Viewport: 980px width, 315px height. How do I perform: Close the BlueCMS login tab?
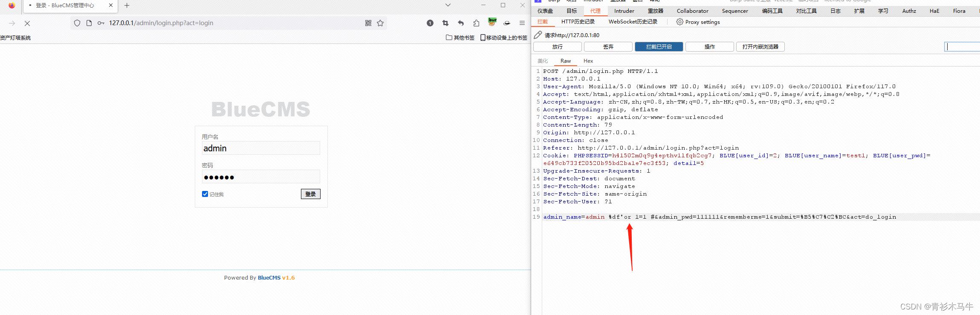[111, 5]
